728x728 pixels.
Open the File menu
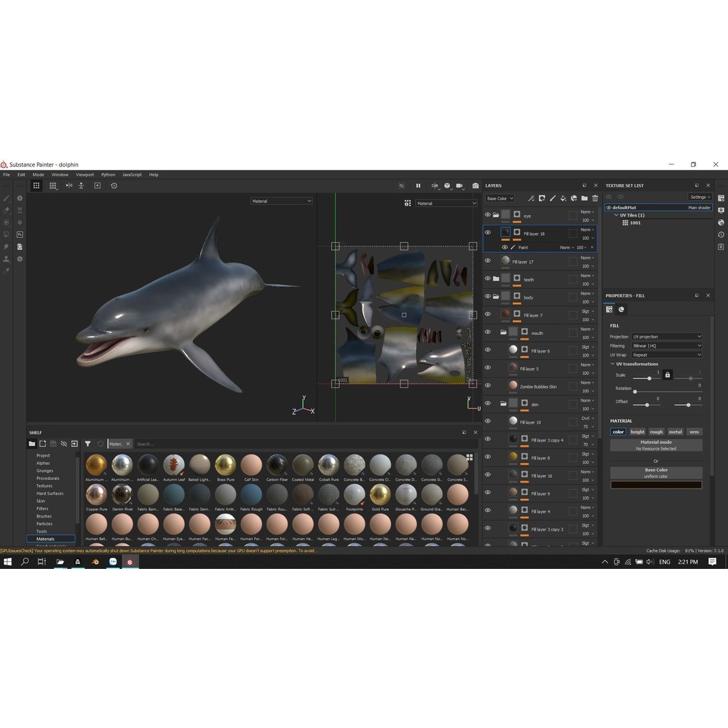7,175
